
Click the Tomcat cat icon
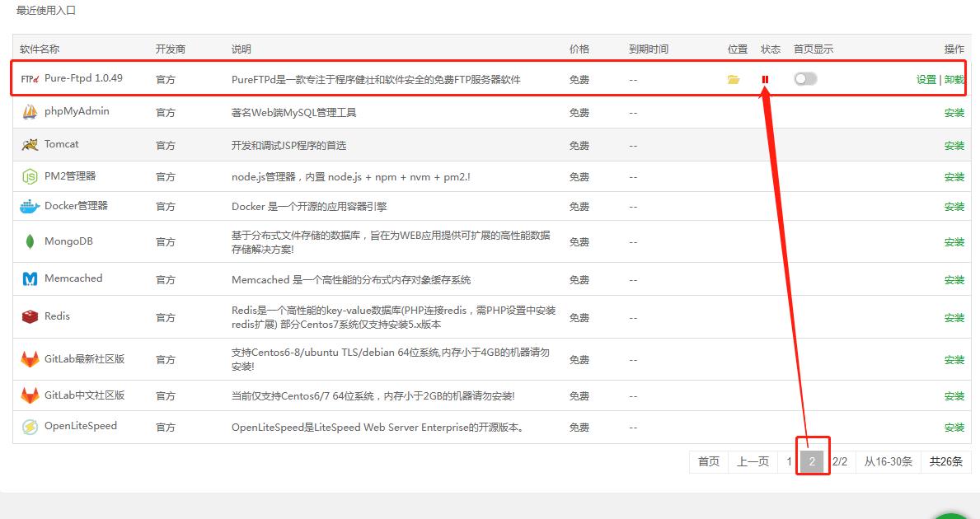pos(30,145)
